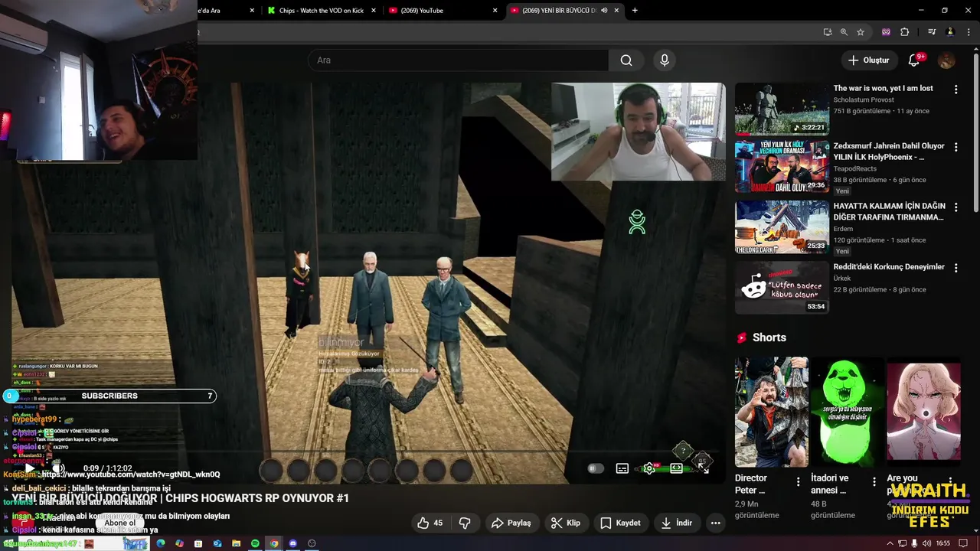This screenshot has height=551, width=980.
Task: Open a new browser tab
Action: (635, 11)
